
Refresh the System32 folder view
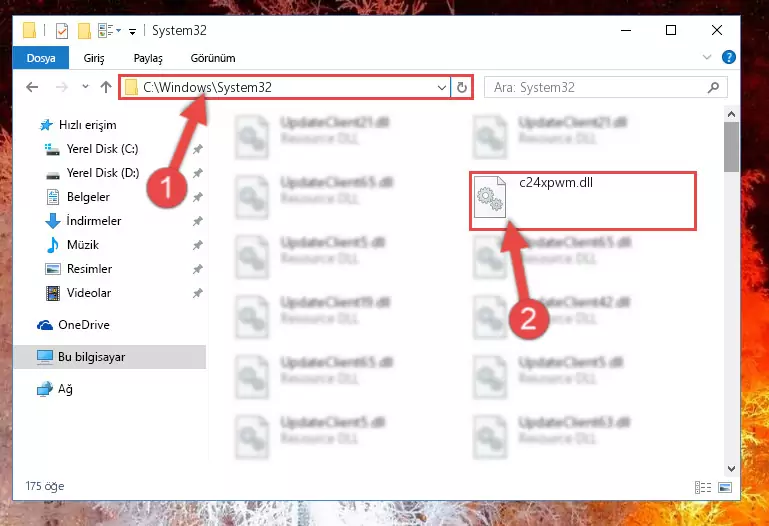(x=461, y=87)
